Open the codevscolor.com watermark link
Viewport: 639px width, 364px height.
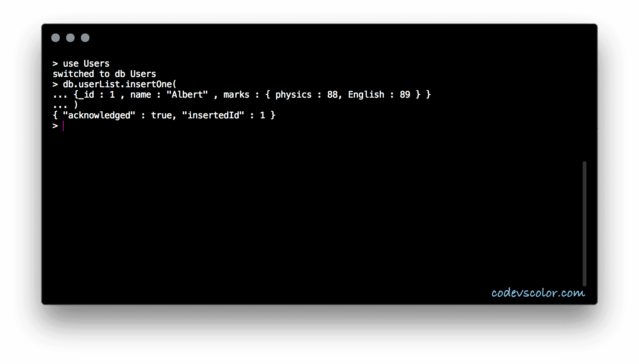538,293
